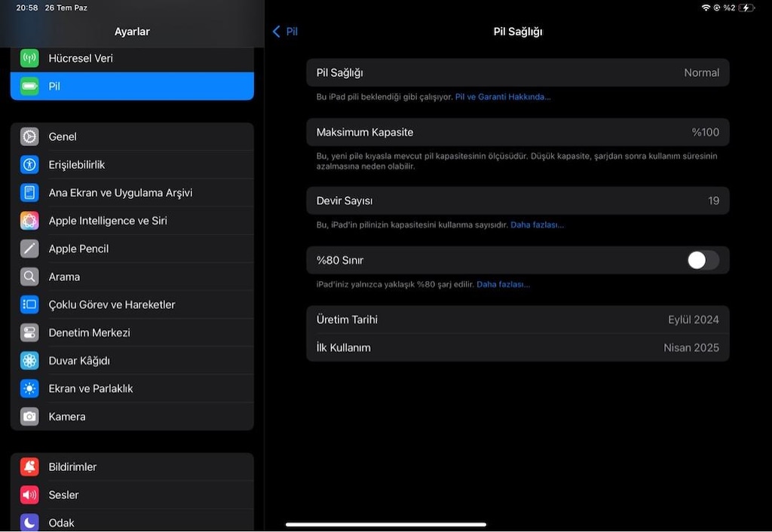Tap the charging battery status icon
Viewport: 772px width, 532px height.
pos(746,8)
